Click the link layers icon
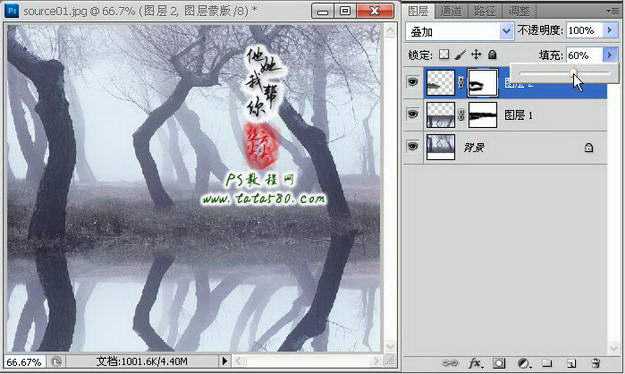 450,363
